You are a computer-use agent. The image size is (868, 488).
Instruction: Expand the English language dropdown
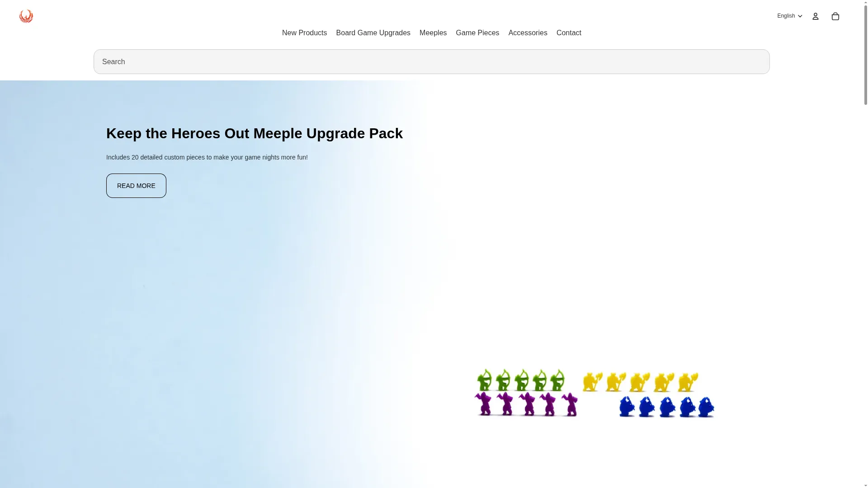[x=789, y=16]
